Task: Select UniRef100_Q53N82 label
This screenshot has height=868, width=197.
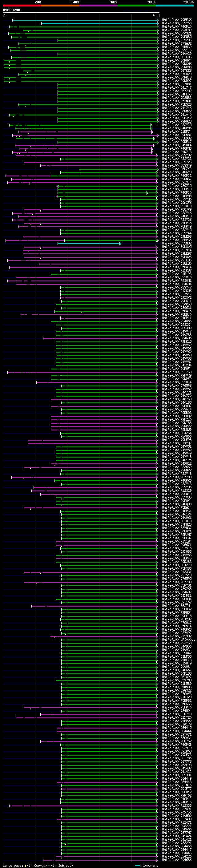Action: click(x=177, y=243)
